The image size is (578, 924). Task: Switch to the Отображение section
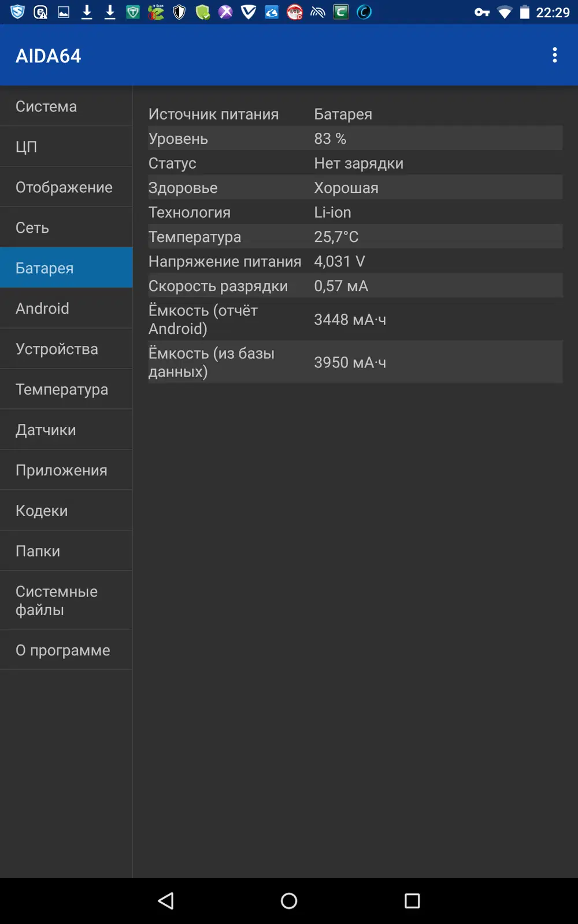[x=66, y=187]
